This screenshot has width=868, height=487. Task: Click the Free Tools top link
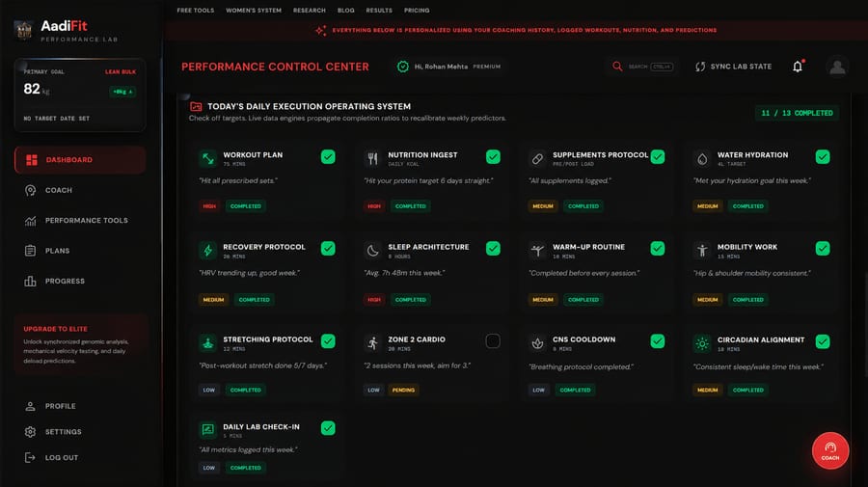point(196,11)
